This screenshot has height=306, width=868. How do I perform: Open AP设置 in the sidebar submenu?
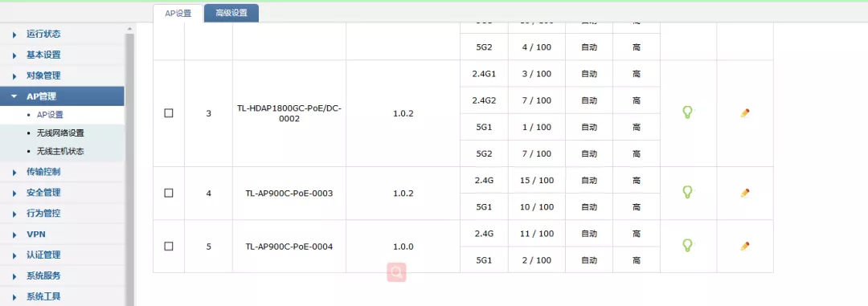(50, 115)
